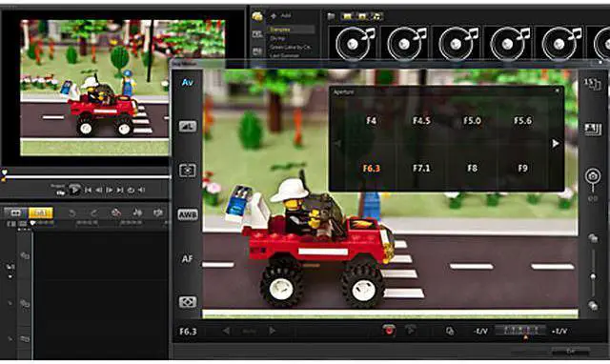Open the F6.3 aperture readout in bottom bar

pyautogui.click(x=188, y=332)
